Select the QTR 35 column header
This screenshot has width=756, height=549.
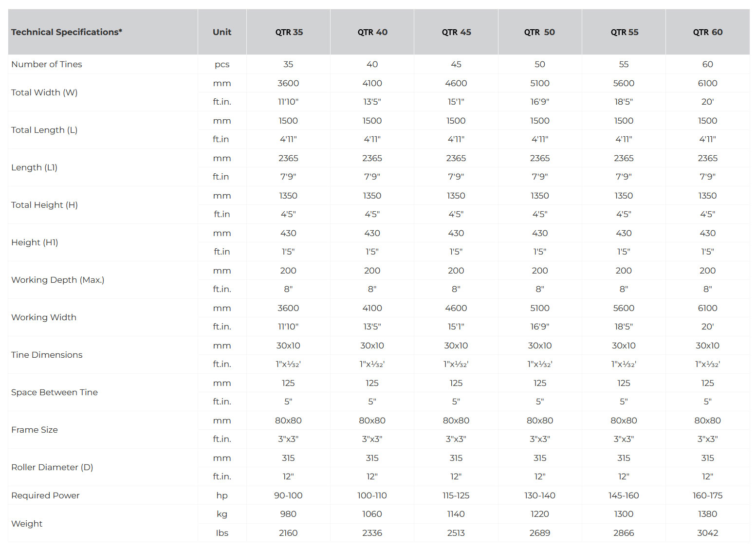tap(289, 32)
